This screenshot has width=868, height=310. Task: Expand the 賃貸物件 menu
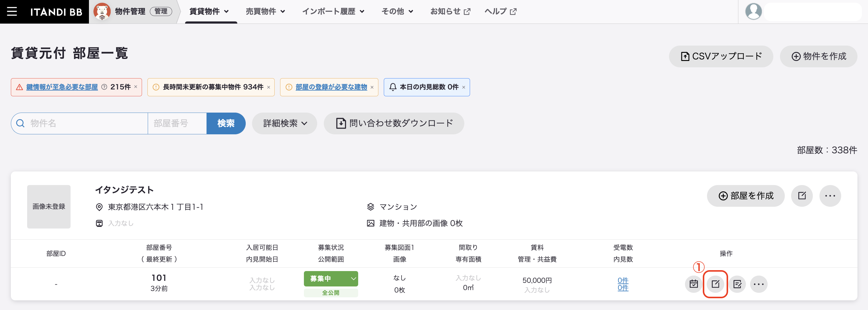coord(209,11)
